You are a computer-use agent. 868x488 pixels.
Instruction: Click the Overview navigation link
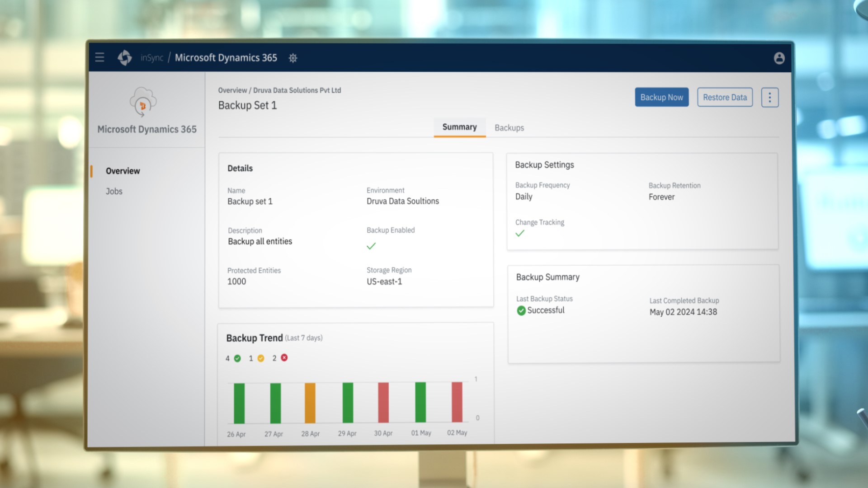pyautogui.click(x=123, y=171)
